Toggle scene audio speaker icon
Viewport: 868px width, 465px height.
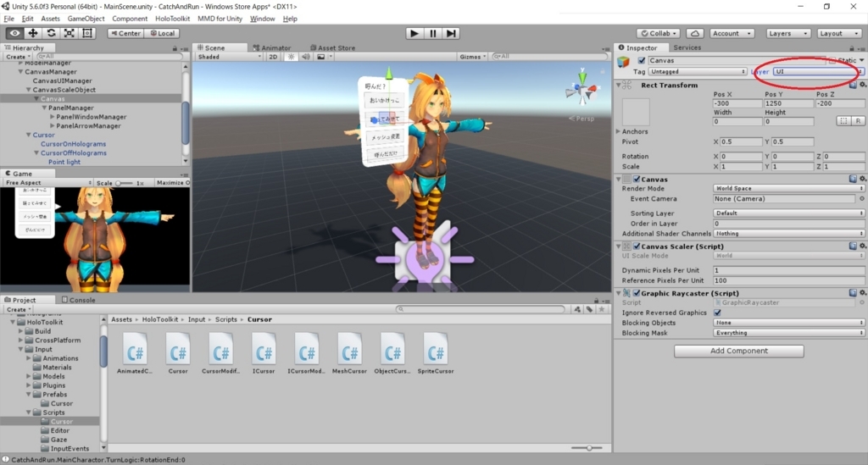pyautogui.click(x=306, y=57)
